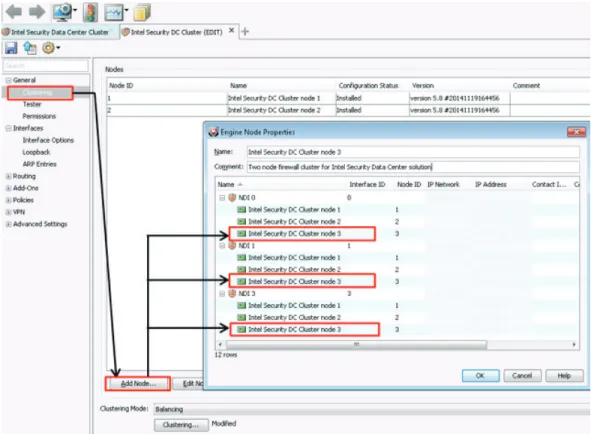This screenshot has height=434, width=591.
Task: Close the Engine Node Properties dialog
Action: coord(576,132)
